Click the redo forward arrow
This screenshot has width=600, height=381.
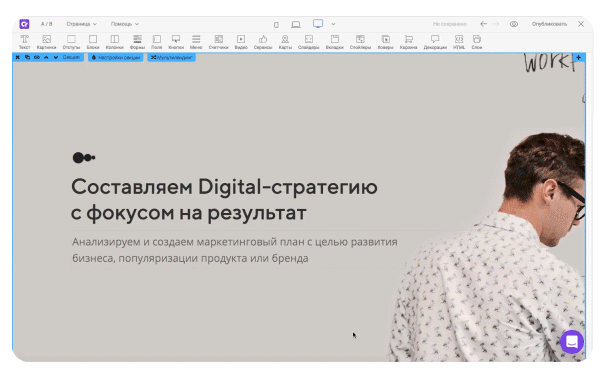[x=496, y=24]
